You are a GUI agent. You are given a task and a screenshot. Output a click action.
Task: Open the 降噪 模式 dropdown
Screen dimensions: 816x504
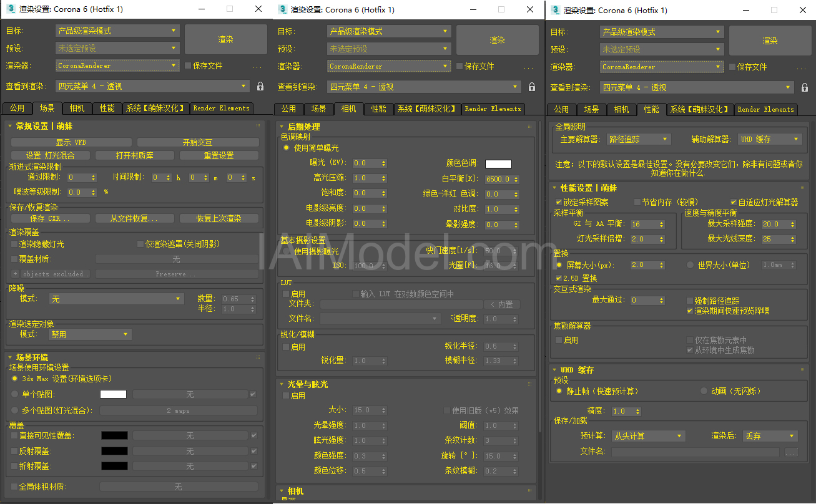116,299
